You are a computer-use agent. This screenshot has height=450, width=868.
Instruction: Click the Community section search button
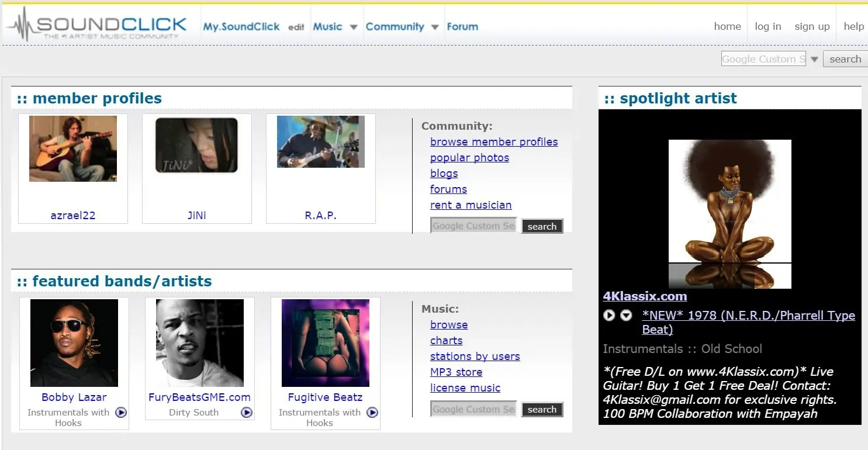[x=542, y=226]
